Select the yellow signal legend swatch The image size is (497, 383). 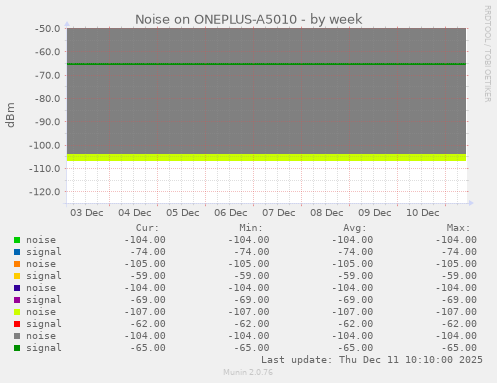[17, 276]
